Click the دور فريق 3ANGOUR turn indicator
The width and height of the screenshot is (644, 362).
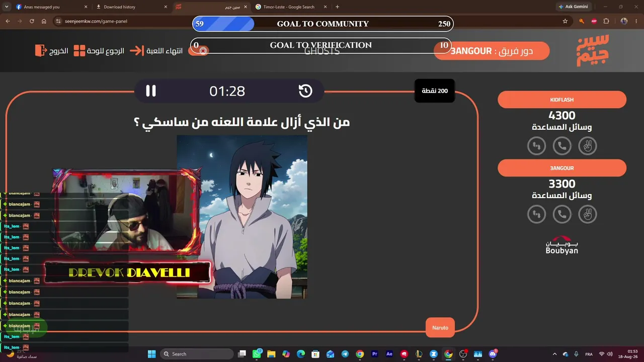tap(492, 51)
